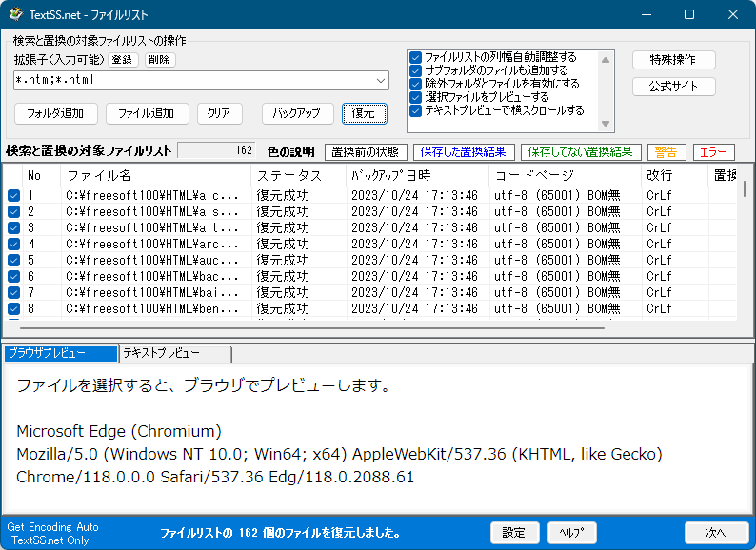Screen dimensions: 756x550
Task: Uncheck the checkbox for file row 2
Action: tap(13, 211)
